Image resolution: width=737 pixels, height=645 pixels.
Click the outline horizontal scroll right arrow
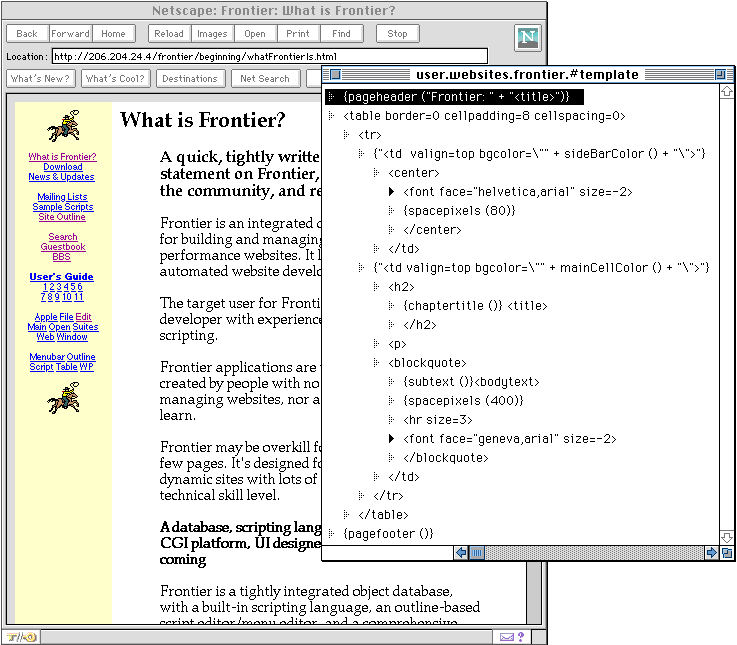711,552
